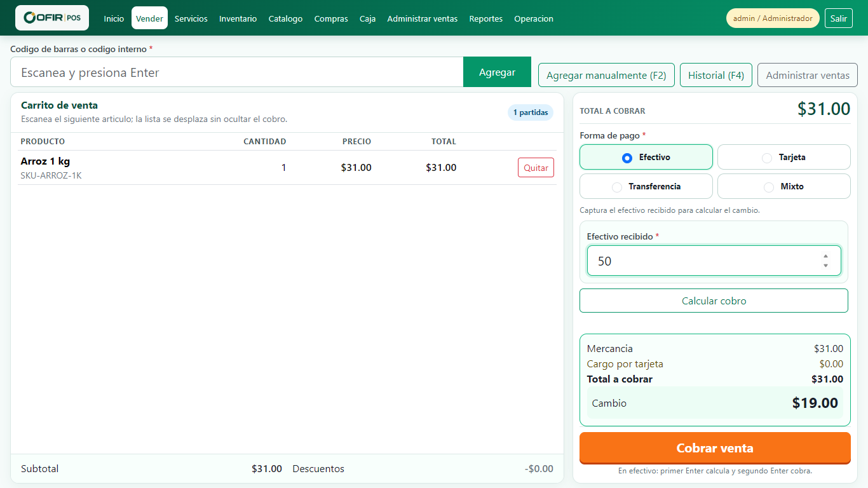Image resolution: width=868 pixels, height=488 pixels.
Task: Navigate to Reportes
Action: click(x=486, y=18)
